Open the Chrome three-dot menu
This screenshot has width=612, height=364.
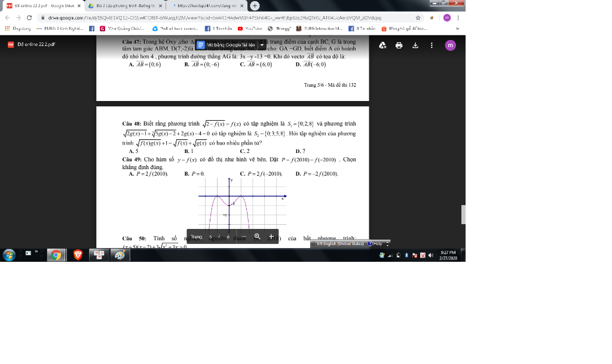[x=458, y=17]
